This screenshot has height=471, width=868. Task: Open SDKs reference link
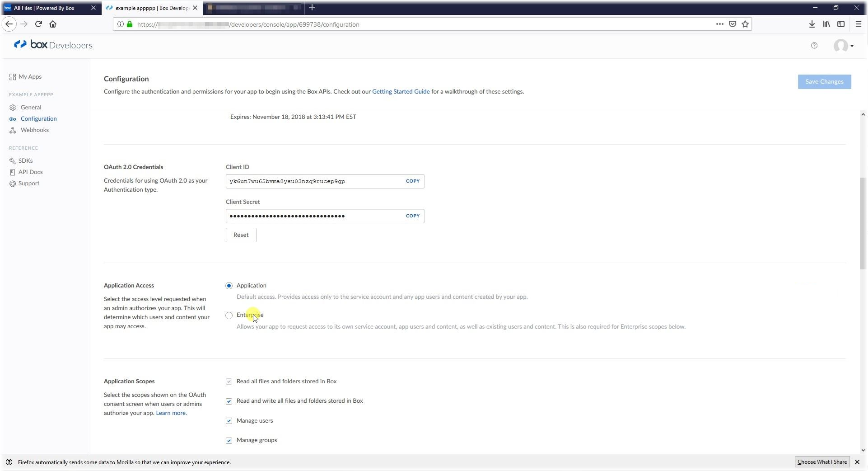pos(21,161)
